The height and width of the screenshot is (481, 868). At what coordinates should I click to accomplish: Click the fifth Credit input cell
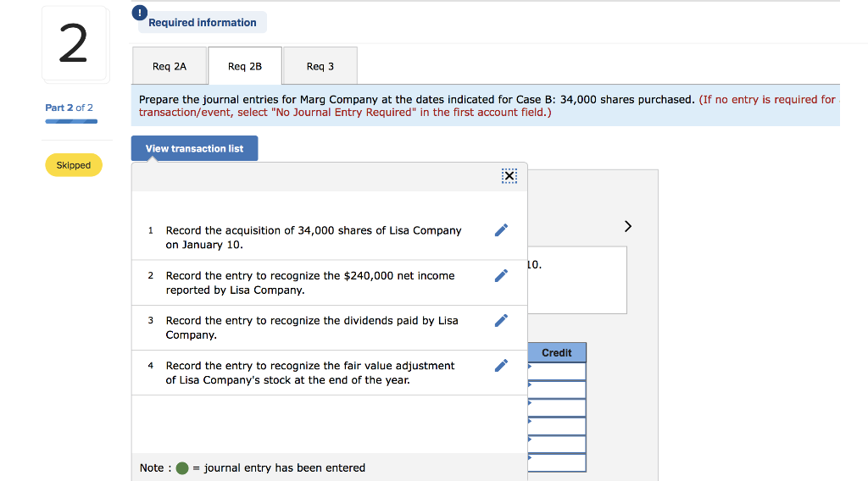(x=557, y=444)
